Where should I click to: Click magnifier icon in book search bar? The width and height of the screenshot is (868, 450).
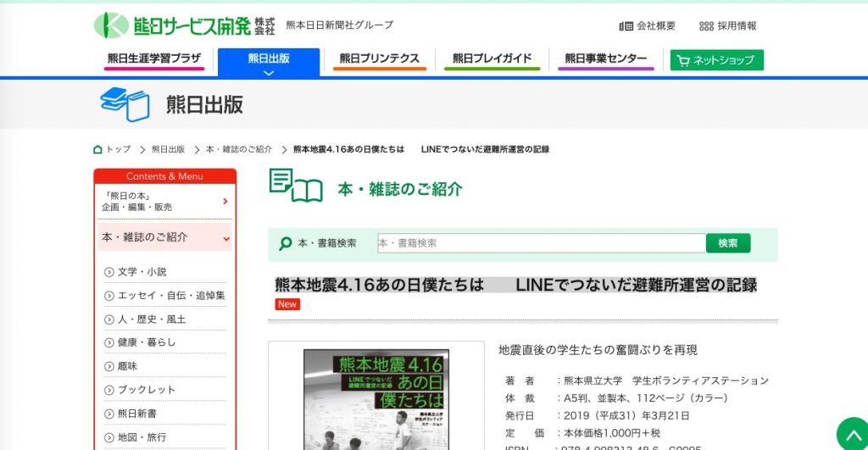[286, 243]
